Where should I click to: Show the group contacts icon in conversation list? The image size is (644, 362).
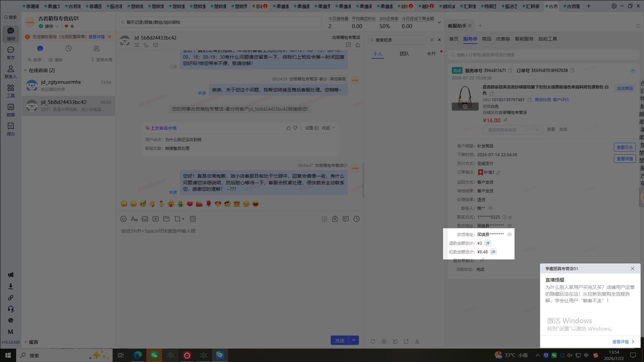97,48
